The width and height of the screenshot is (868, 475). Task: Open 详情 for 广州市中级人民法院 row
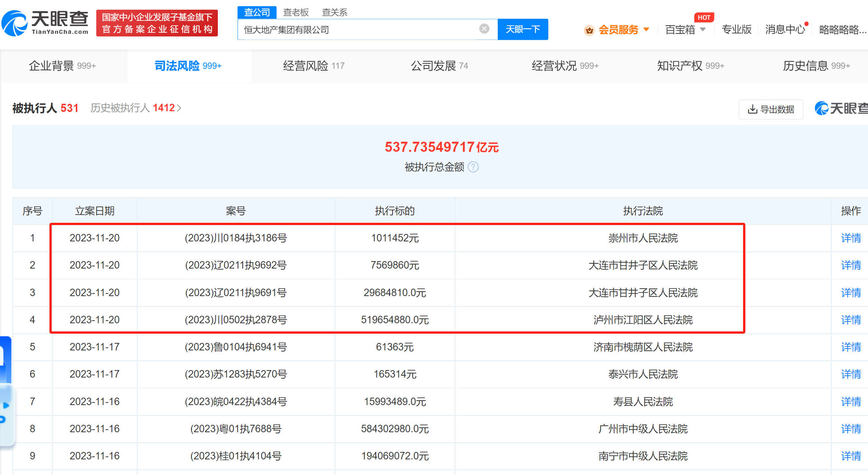(x=851, y=429)
